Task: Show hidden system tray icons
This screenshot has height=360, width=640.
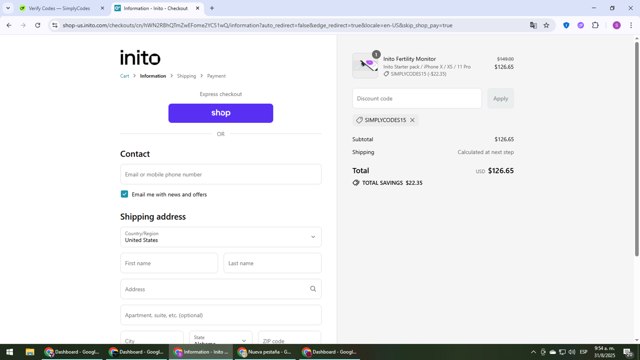Action: 533,352
